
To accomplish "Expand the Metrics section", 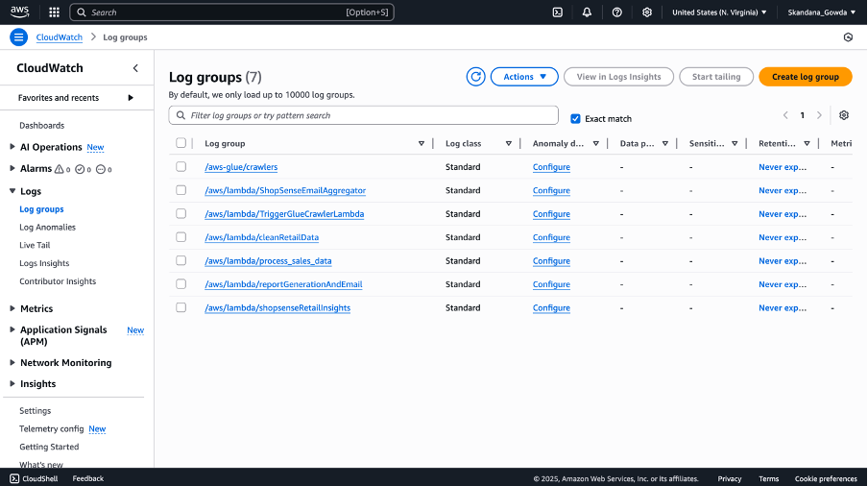I will pyautogui.click(x=12, y=308).
